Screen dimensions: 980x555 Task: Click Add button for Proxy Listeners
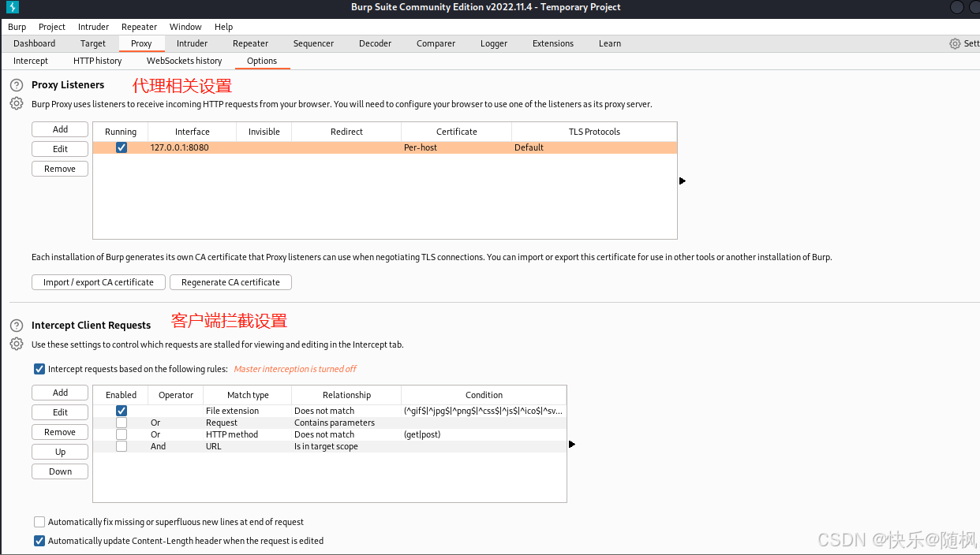60,129
